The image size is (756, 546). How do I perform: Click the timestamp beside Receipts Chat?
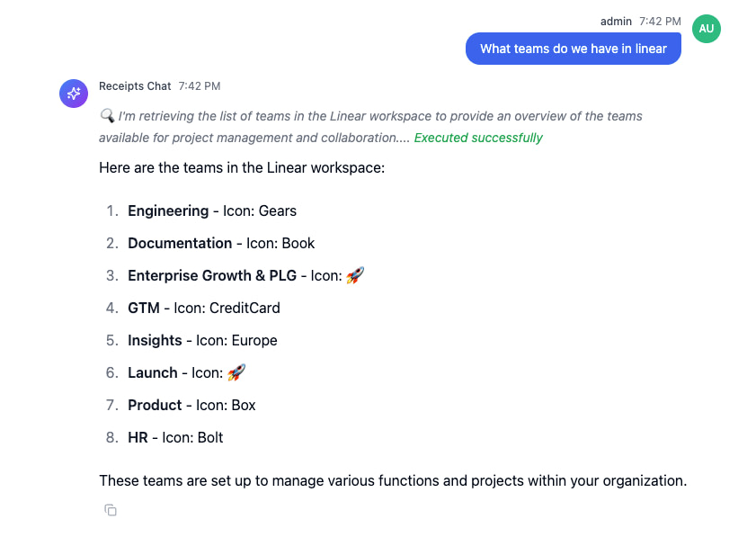pyautogui.click(x=198, y=85)
